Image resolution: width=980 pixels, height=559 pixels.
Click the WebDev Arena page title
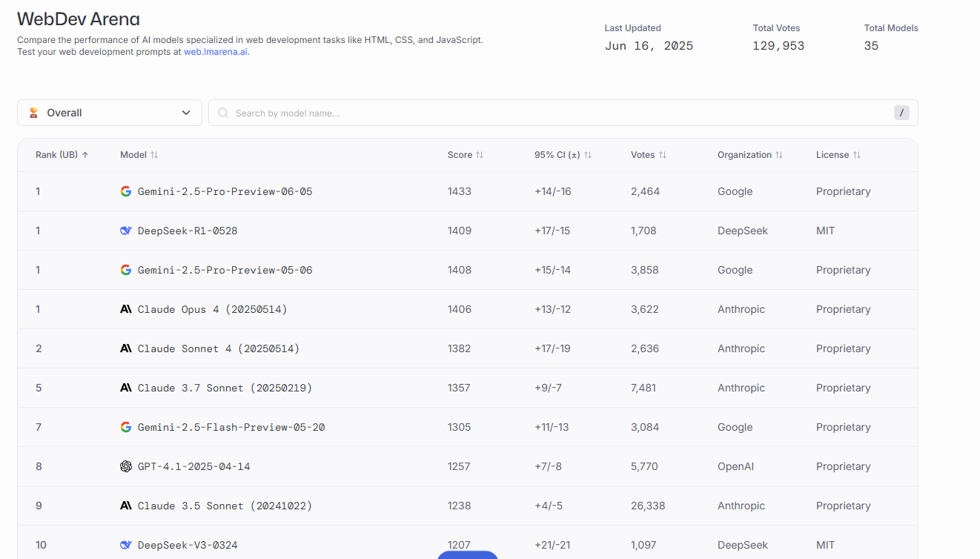tap(79, 19)
